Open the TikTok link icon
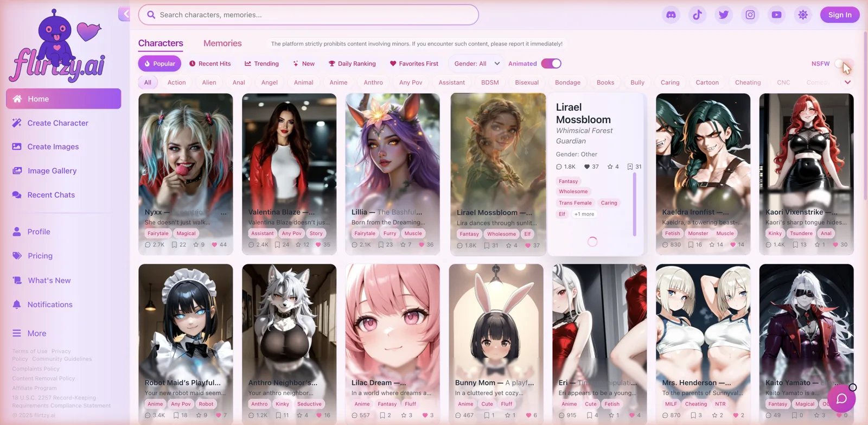868x425 pixels. pyautogui.click(x=698, y=15)
